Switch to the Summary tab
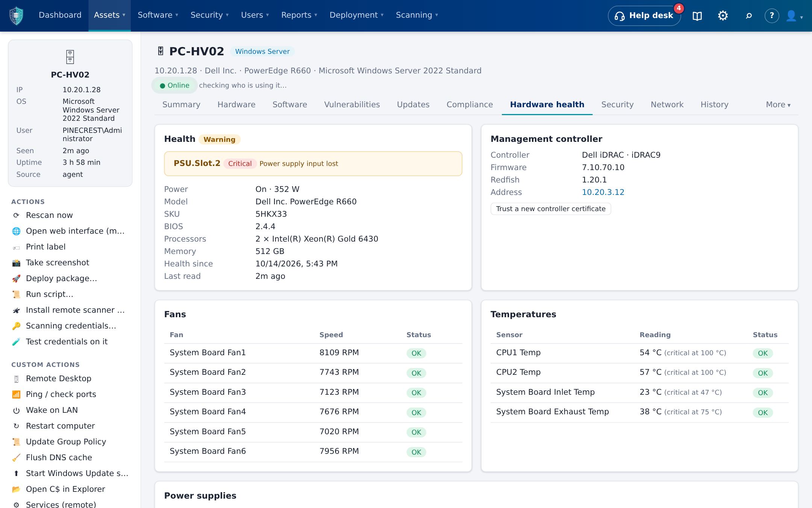The height and width of the screenshot is (508, 812). 181,105
